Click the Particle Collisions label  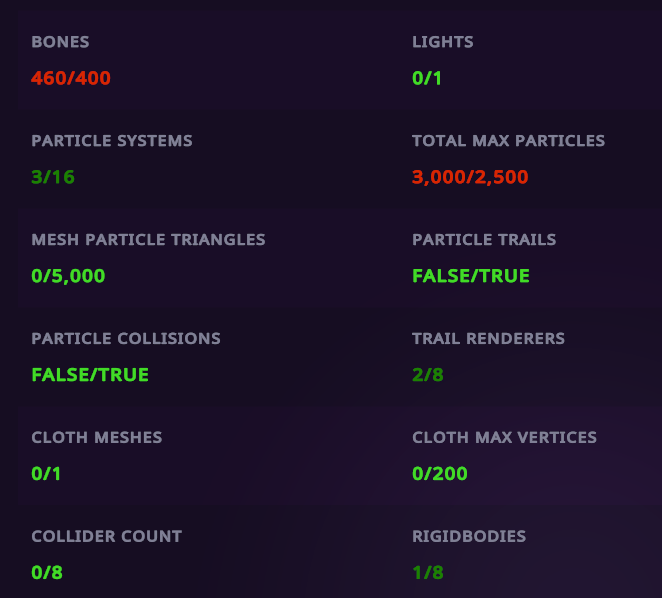[x=126, y=339]
